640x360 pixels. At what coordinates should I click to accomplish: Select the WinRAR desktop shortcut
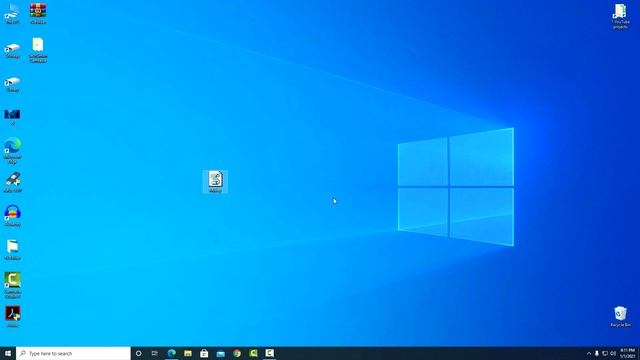(38, 13)
